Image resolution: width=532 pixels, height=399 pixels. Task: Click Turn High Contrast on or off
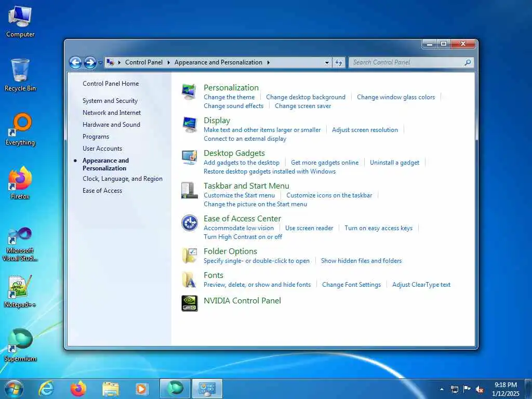point(243,237)
